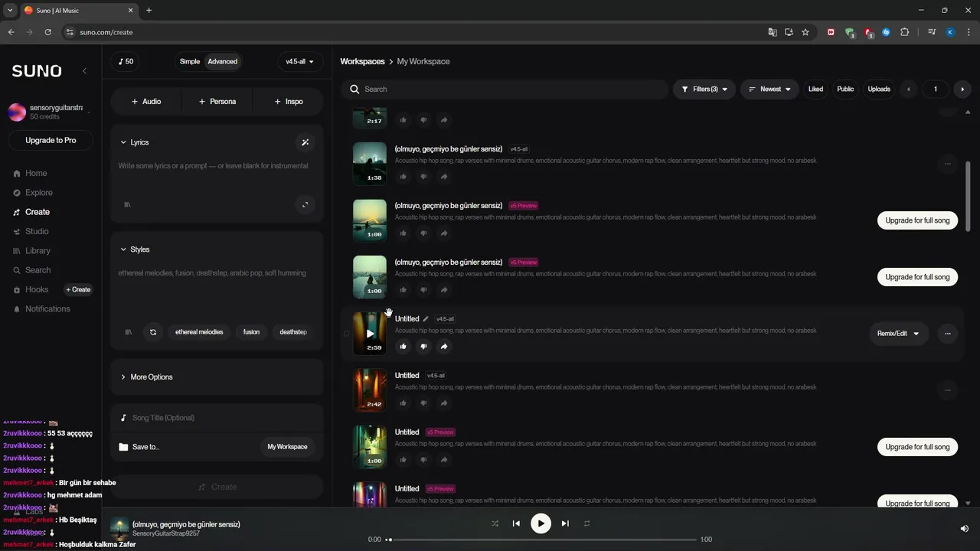Viewport: 980px width, 551px height.
Task: Add Inspo to the creation
Action: click(289, 102)
